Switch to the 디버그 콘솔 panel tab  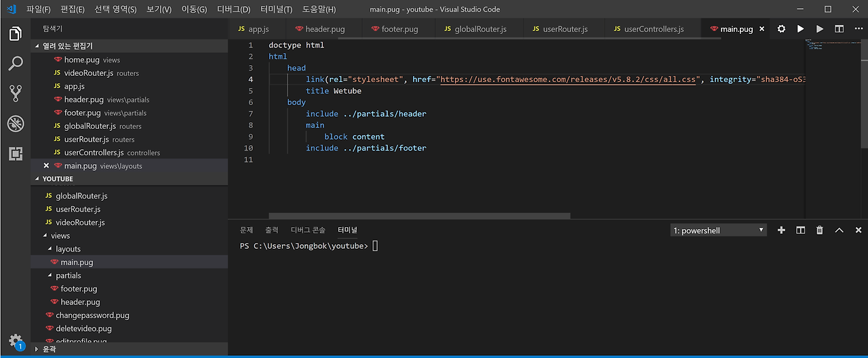click(x=308, y=231)
